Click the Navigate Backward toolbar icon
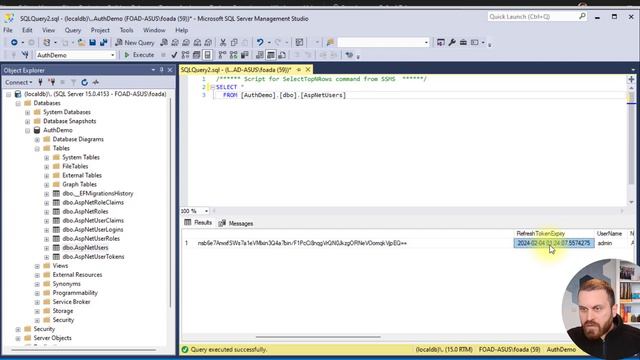640x360 pixels. pyautogui.click(x=14, y=42)
